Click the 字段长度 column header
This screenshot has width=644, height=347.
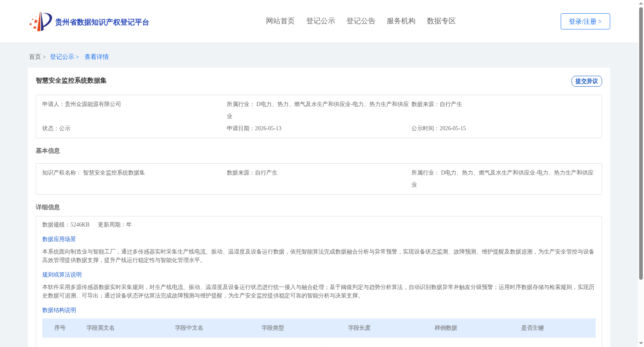(359, 328)
